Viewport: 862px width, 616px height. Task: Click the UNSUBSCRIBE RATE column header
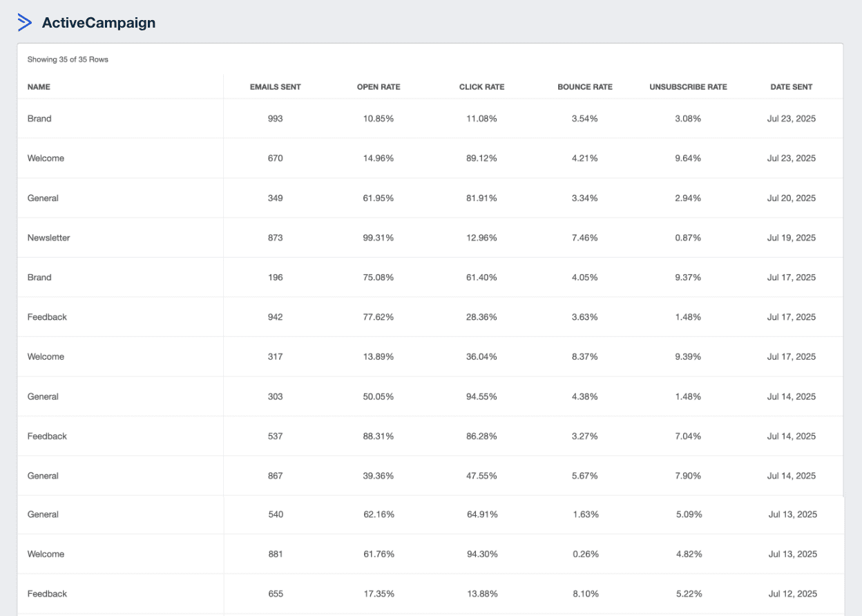688,86
